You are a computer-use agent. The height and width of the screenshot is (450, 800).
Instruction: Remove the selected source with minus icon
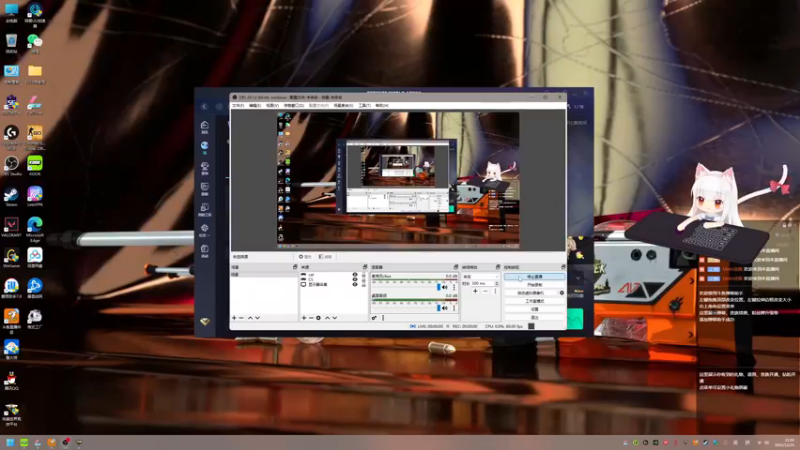pyautogui.click(x=311, y=318)
